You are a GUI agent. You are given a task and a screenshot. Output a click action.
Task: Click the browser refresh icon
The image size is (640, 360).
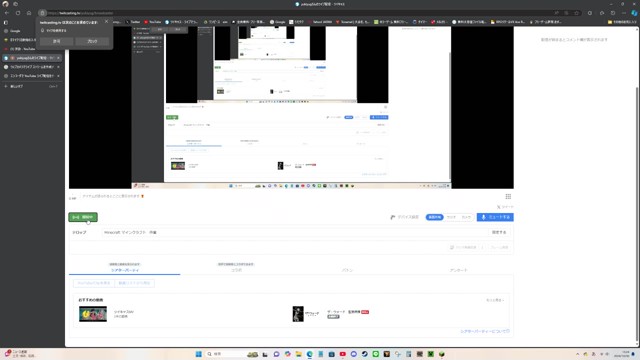18,13
